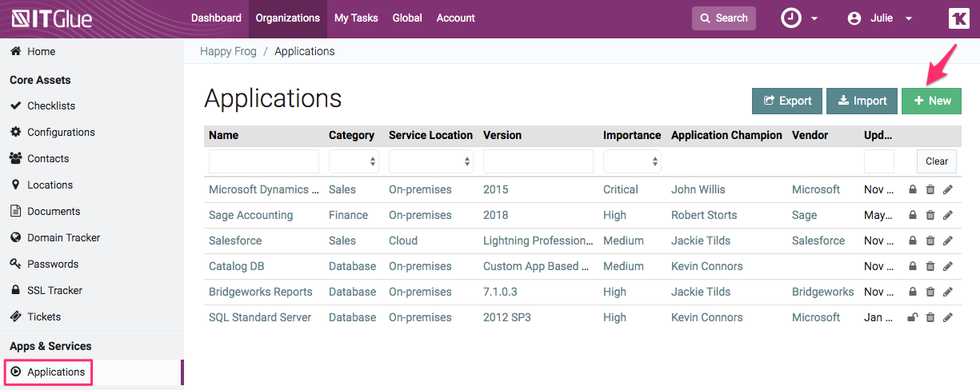This screenshot has width=980, height=390.
Task: Edit Bridgeworks Reports using pencil icon
Action: (948, 292)
